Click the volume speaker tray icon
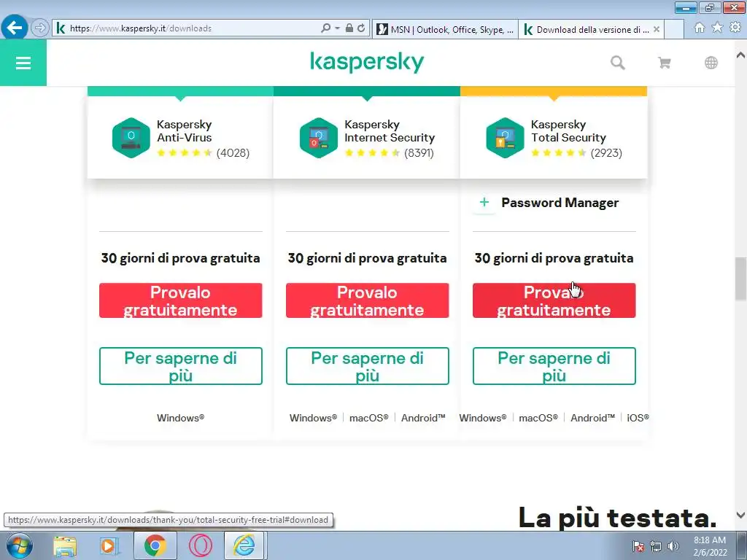This screenshot has height=560, width=747. click(x=673, y=546)
